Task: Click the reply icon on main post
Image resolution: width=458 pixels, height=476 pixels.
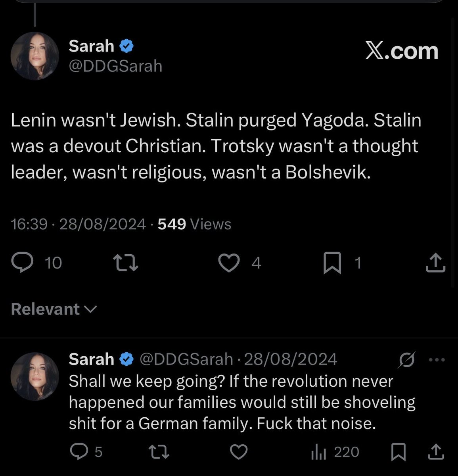Action: click(23, 263)
